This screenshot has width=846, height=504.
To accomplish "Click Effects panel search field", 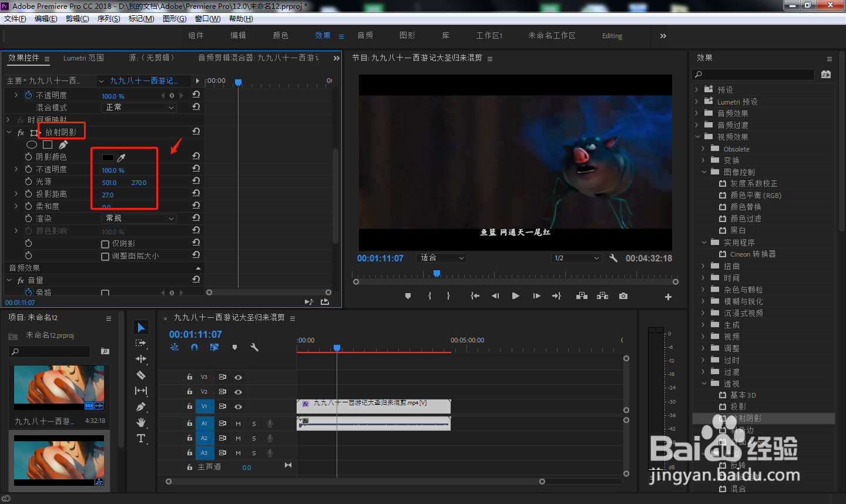I will point(754,75).
